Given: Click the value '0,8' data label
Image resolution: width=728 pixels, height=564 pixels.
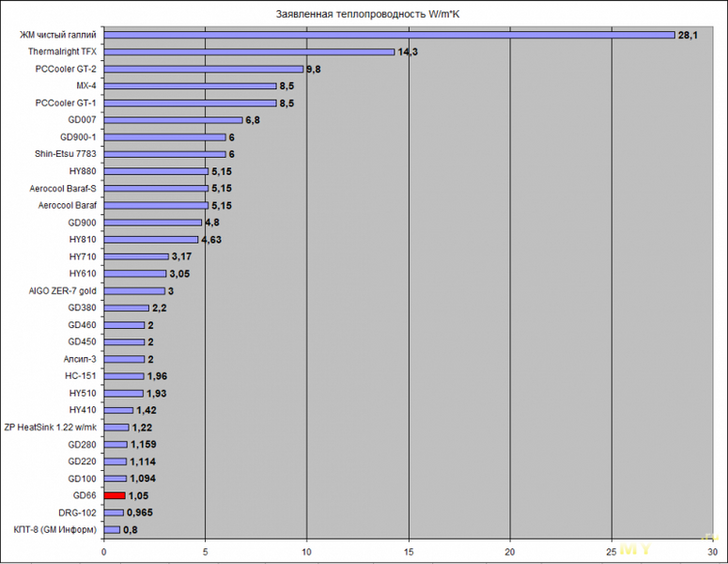Looking at the screenshot, I should click(131, 530).
